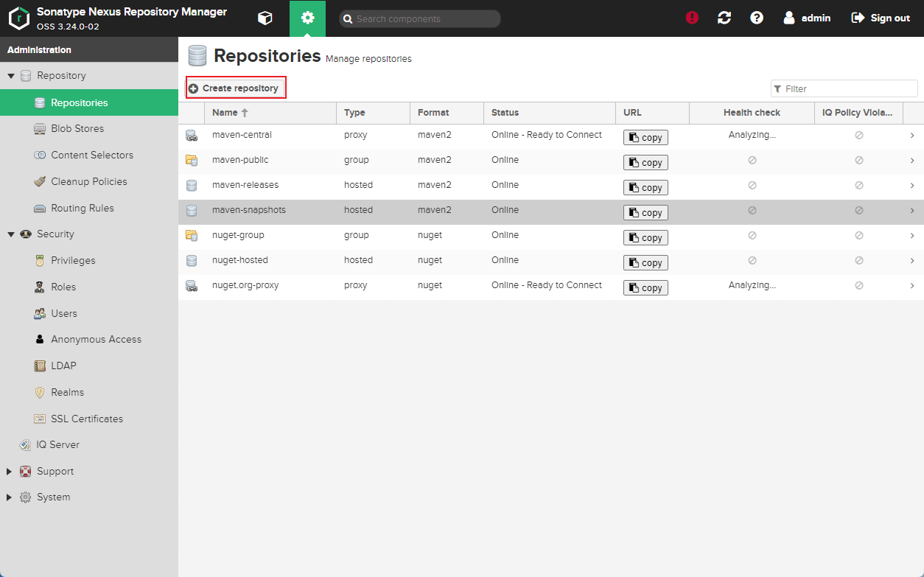Copy URL of maven-releases repository

pos(645,187)
